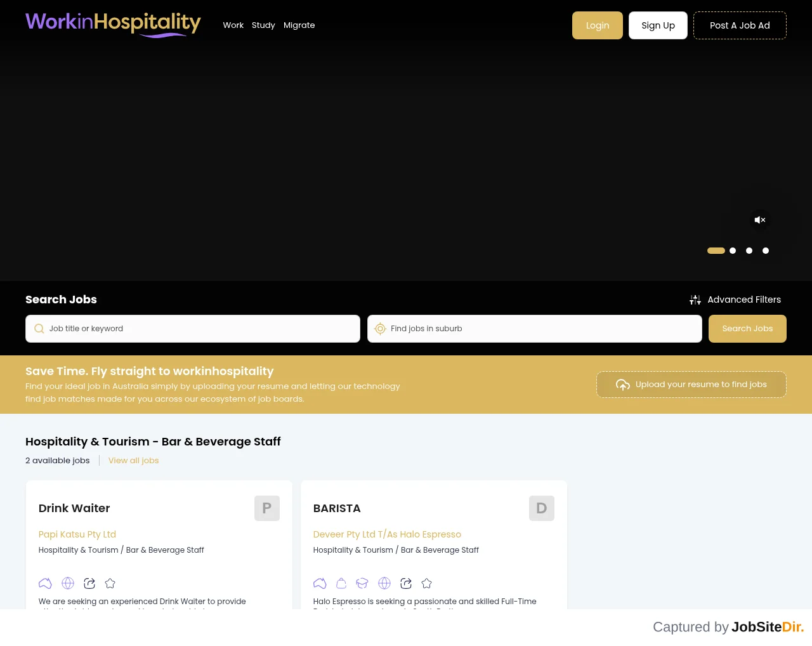Share the Drink Waiter job
Image resolution: width=812 pixels, height=646 pixels.
coord(89,583)
